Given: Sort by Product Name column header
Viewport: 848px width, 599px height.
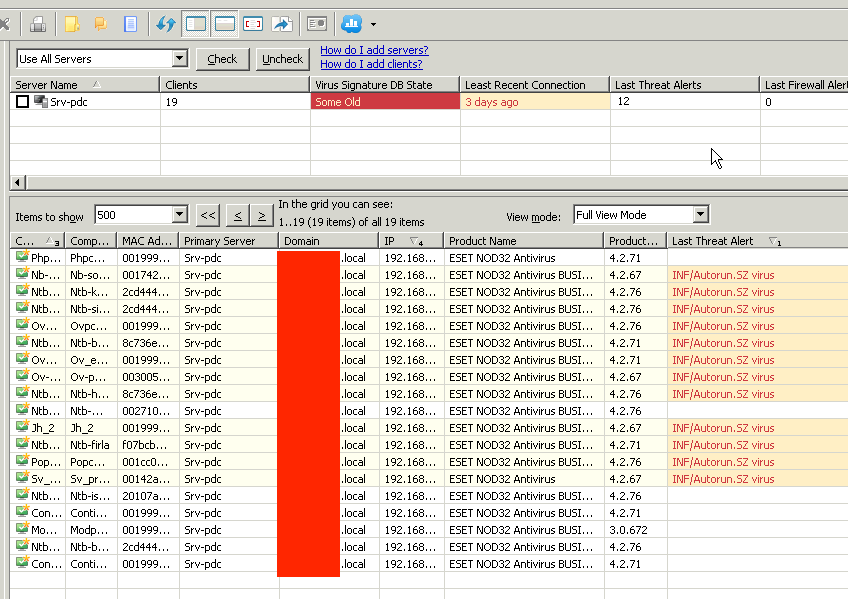Looking at the screenshot, I should (x=524, y=241).
